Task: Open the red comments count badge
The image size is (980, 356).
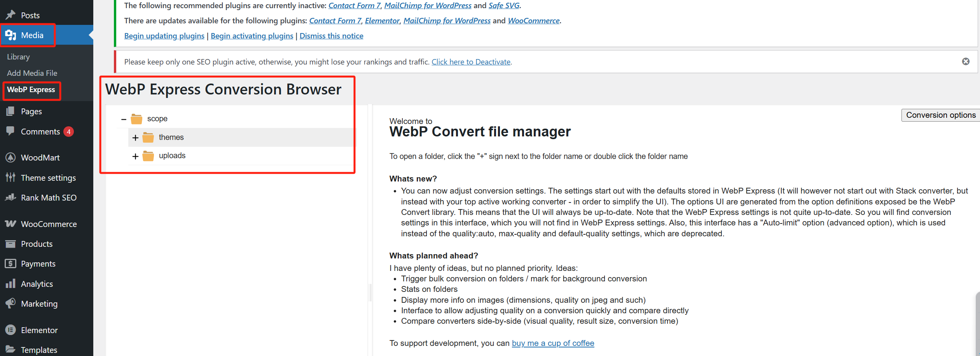Action: coord(68,132)
